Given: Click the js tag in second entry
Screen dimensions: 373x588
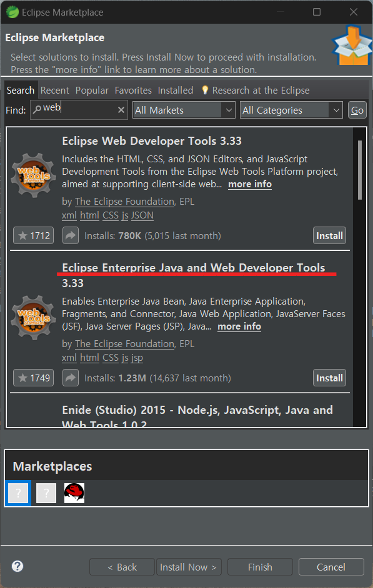Looking at the screenshot, I should [x=125, y=358].
